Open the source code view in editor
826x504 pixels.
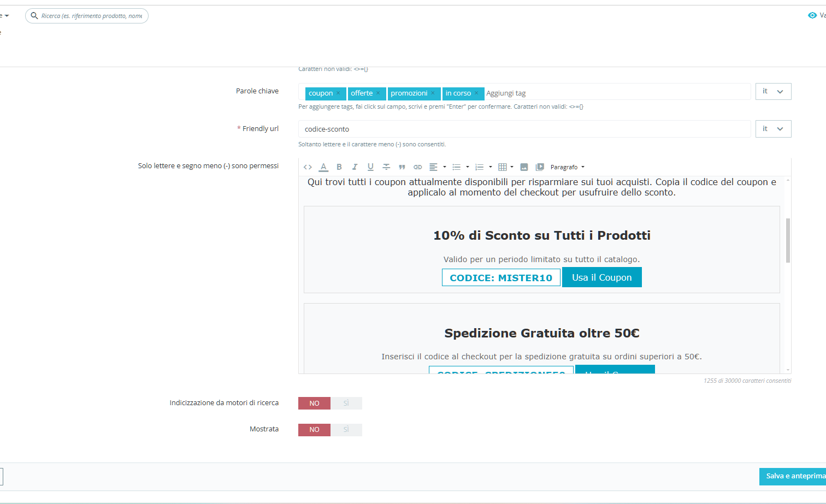(308, 167)
